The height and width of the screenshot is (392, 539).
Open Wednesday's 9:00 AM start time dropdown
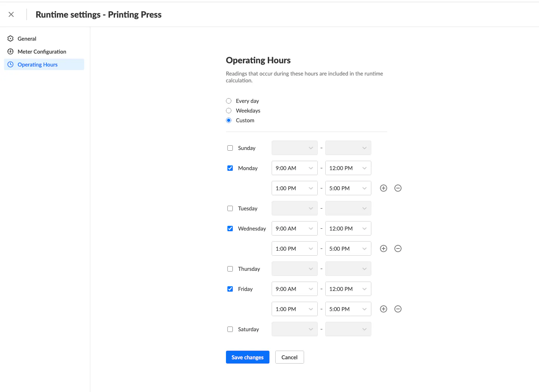[294, 228]
